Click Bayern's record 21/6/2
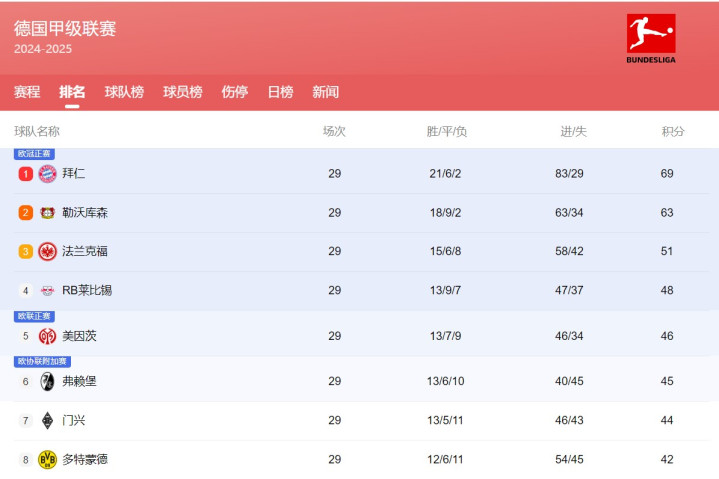The image size is (719, 479). click(x=445, y=174)
